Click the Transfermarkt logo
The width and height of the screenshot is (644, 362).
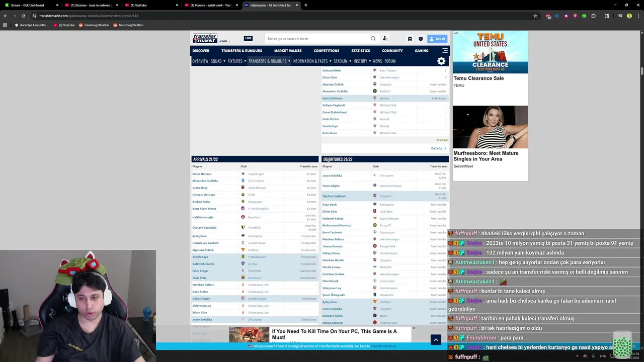coord(205,38)
